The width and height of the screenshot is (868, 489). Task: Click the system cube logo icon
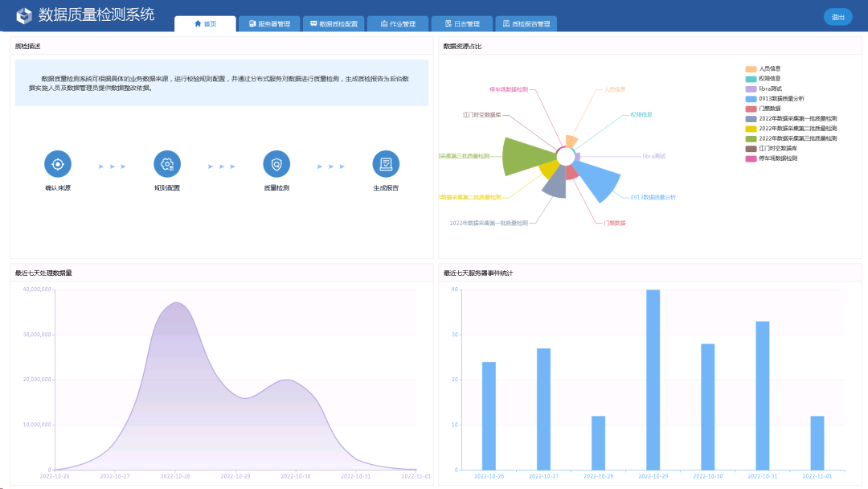tap(24, 15)
